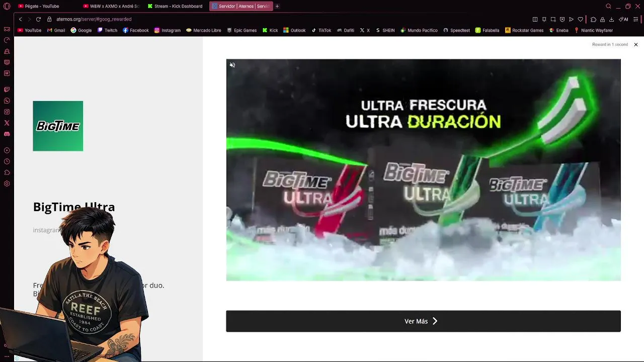Close the rewarded ad with X

tap(636, 44)
